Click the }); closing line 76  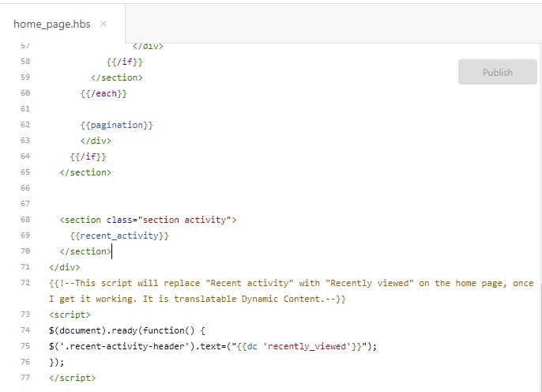pos(57,362)
